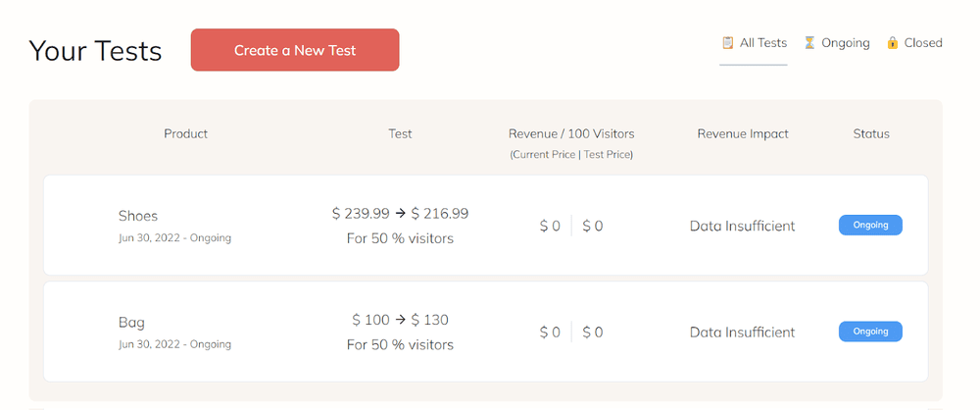Click the Product column header
Screen dimensions: 980x410
click(x=185, y=134)
